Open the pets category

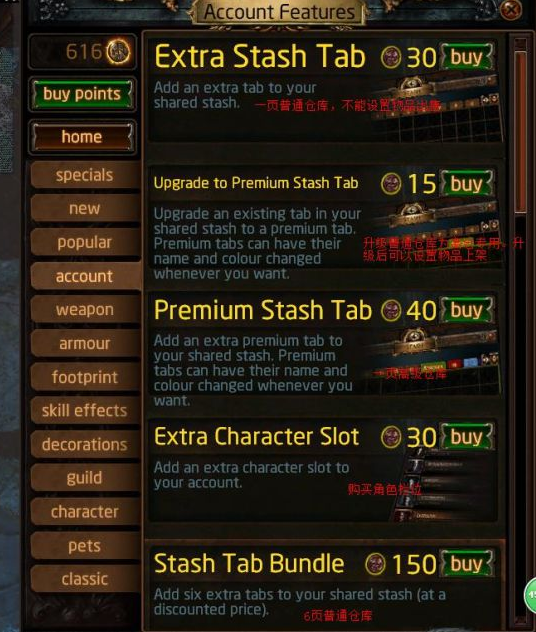pyautogui.click(x=85, y=545)
